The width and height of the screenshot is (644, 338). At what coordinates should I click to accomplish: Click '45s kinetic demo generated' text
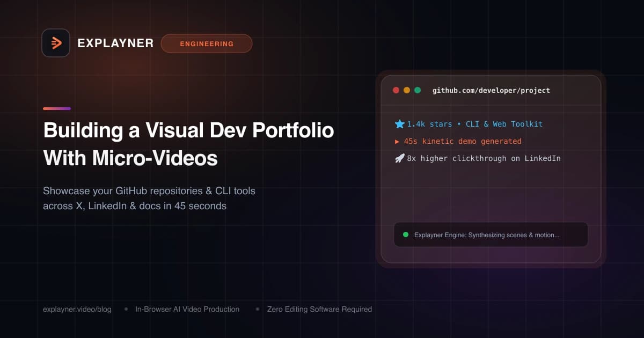463,141
